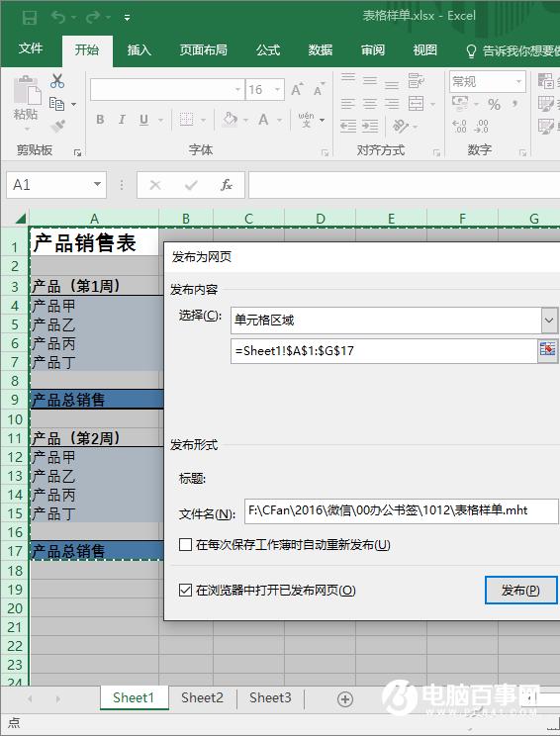The image size is (560, 736).
Task: Decrease font size with smaller A icon
Action: (x=319, y=89)
